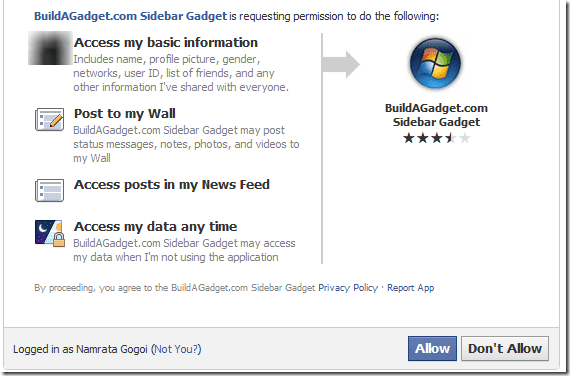The width and height of the screenshot is (570, 376).
Task: Click the Access my data any time heading
Action: coord(156,227)
